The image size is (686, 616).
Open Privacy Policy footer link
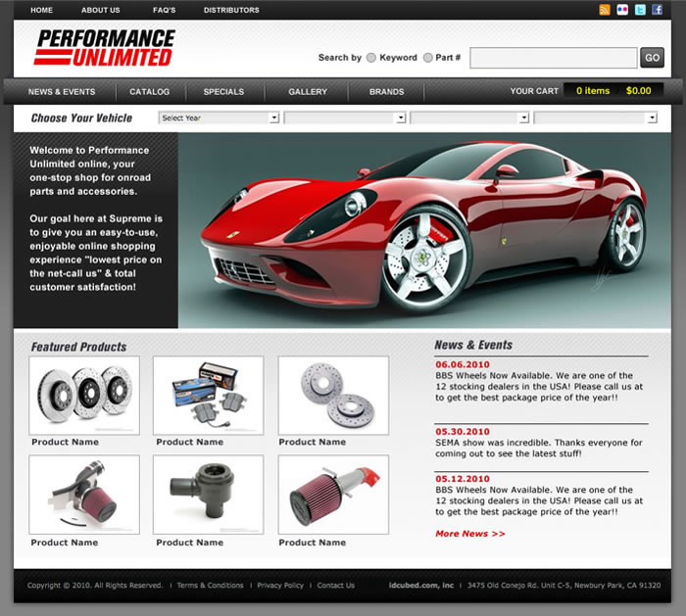click(x=280, y=586)
